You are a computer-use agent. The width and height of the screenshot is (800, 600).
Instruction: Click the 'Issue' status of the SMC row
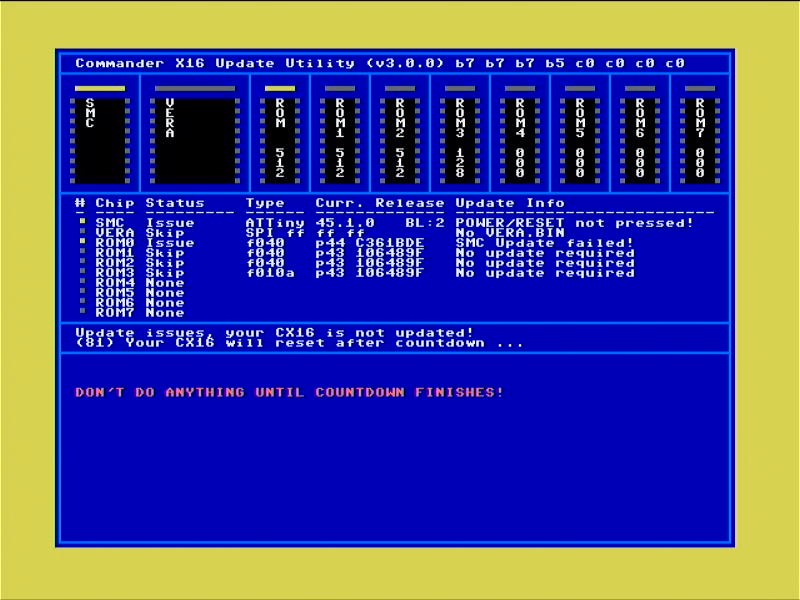[170, 223]
